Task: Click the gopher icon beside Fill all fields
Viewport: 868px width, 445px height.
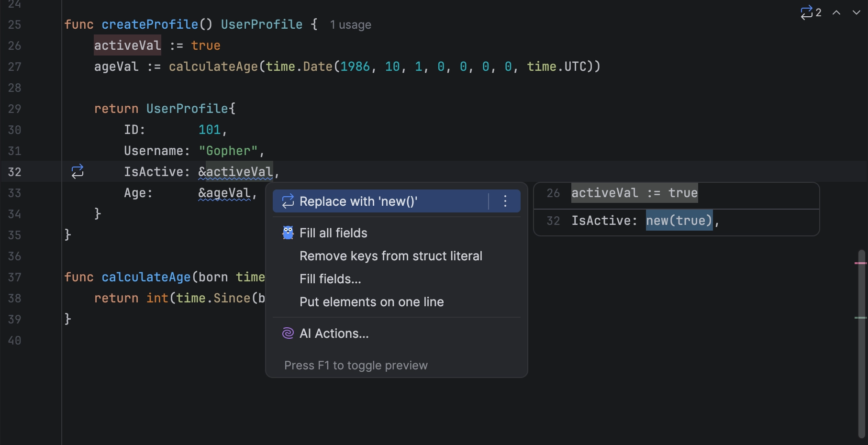Action: 288,233
